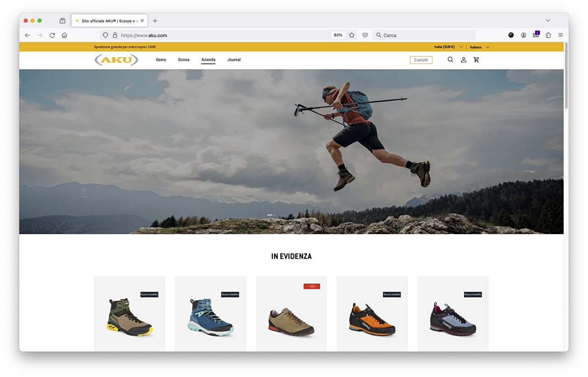This screenshot has height=377, width=588.
Task: Open the Italia (EUR €) country dropdown
Action: 449,47
